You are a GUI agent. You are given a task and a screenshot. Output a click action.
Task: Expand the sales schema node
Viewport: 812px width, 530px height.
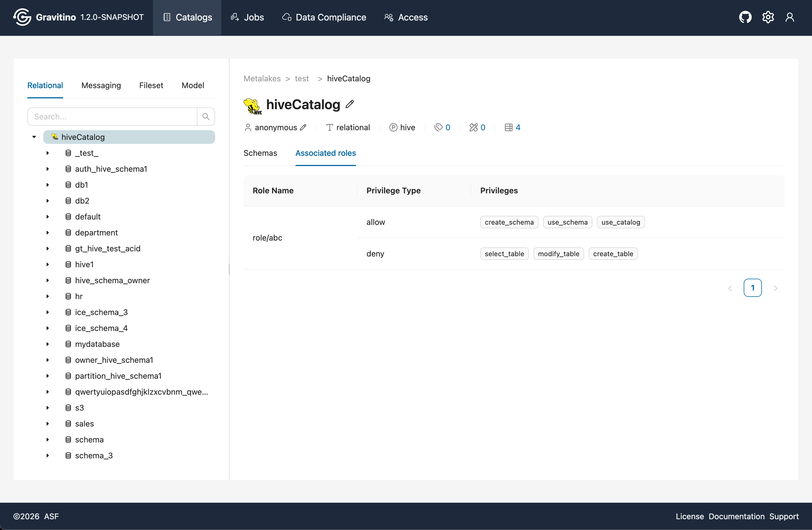(x=48, y=424)
